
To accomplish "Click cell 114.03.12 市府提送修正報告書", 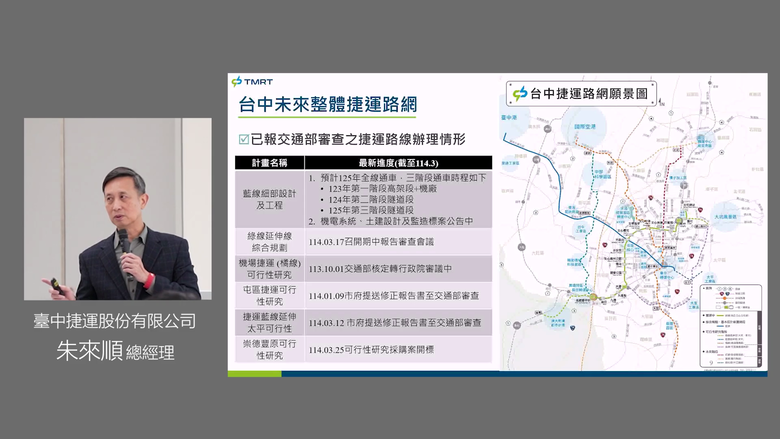I will [394, 323].
